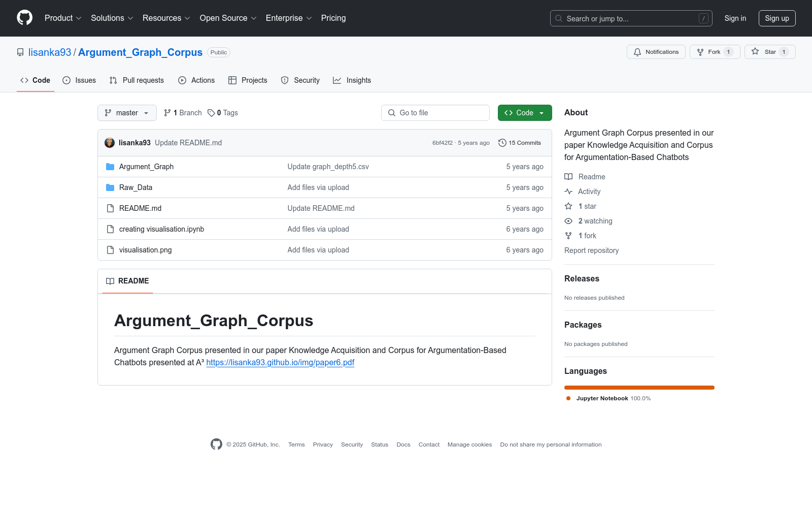Open the Argument_Graph_Corpus repository name link
Screen dimensions: 812x508
140,52
